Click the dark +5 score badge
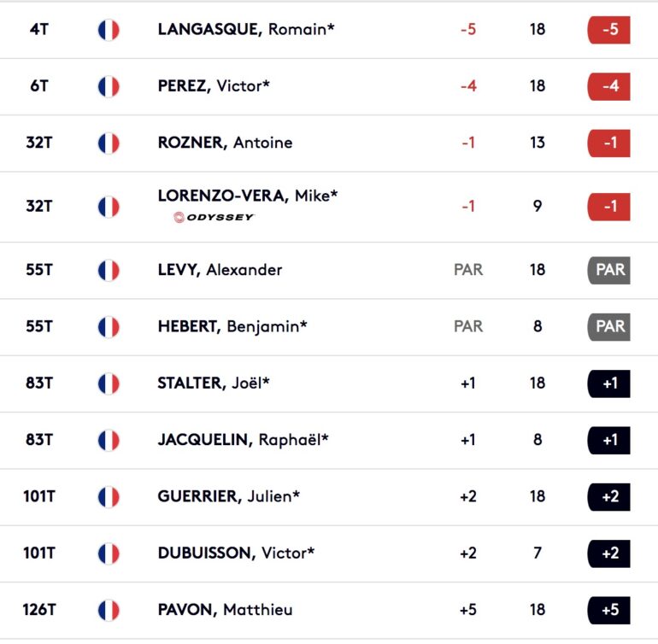The height and width of the screenshot is (644, 658). point(608,610)
